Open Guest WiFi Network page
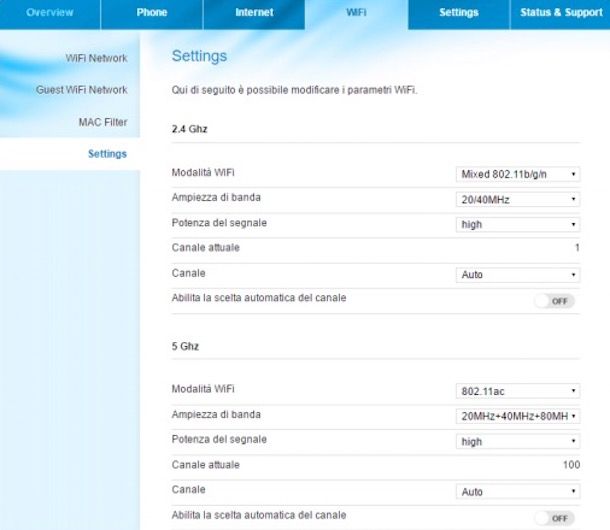 tap(81, 90)
